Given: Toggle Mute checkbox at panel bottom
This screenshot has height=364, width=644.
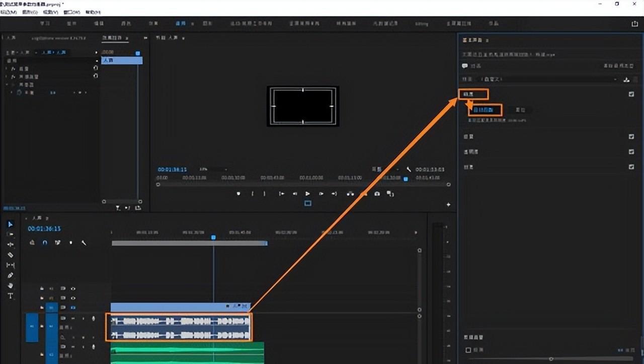Looking at the screenshot, I should coord(468,350).
